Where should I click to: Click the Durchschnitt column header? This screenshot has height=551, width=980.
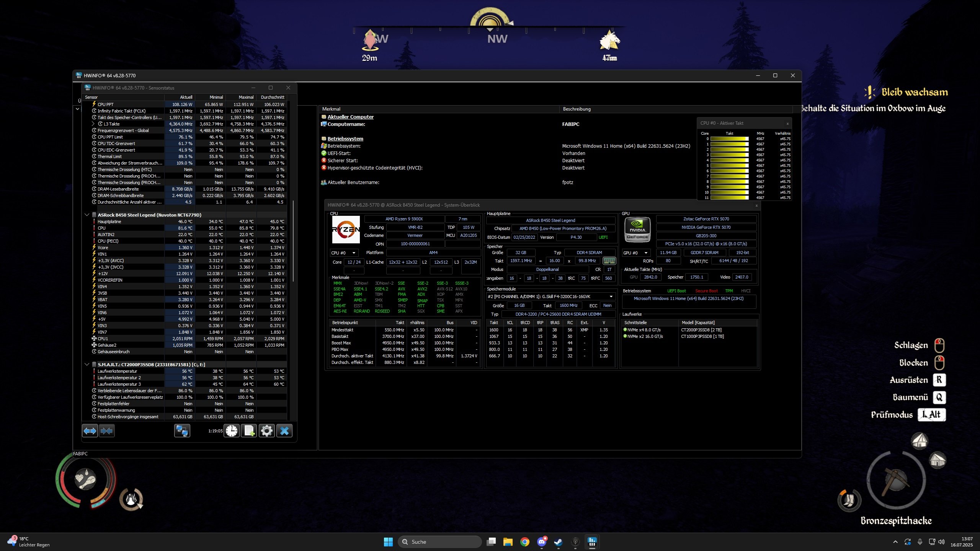tap(273, 97)
